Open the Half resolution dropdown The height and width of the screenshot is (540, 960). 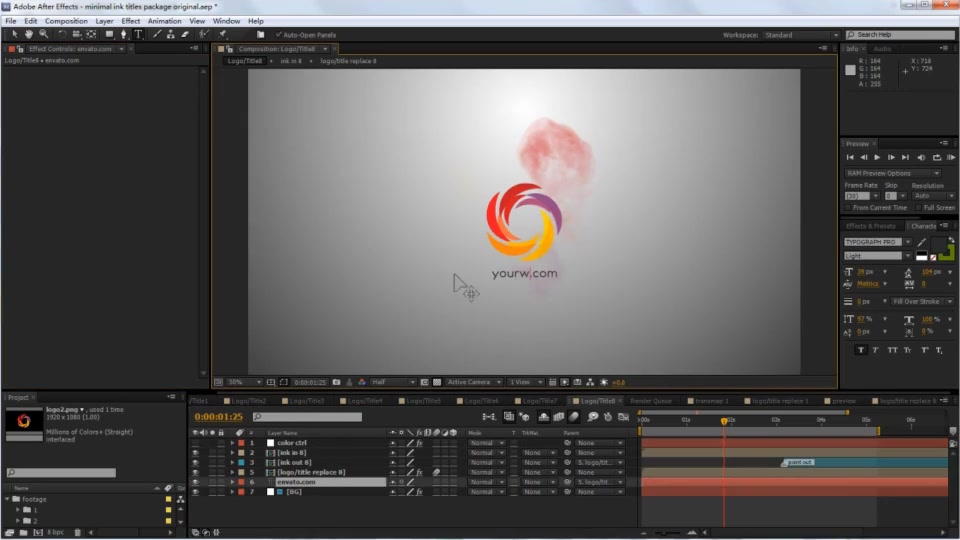coord(393,382)
